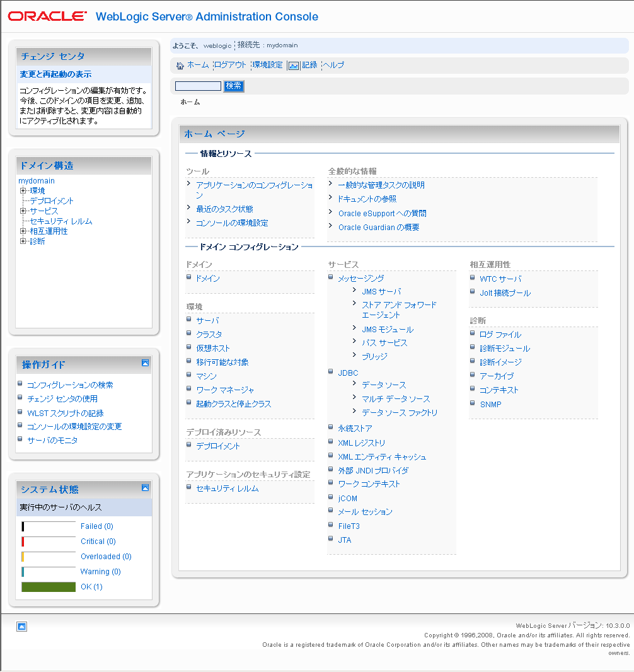Click the footer panel icon at bottom left
Screen dimensions: 634x672
(x=22, y=627)
